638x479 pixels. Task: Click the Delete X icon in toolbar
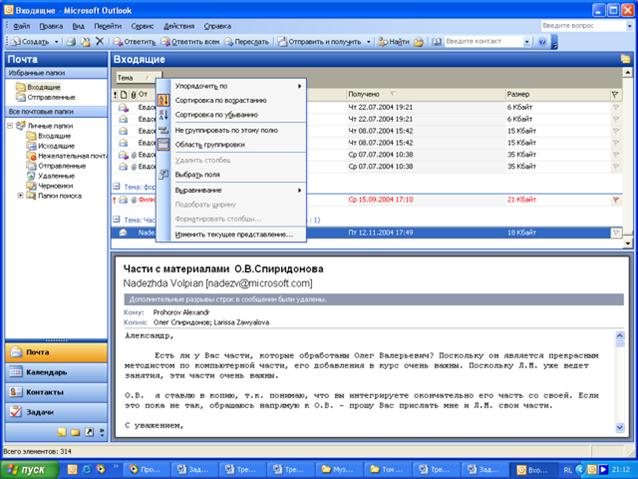point(100,41)
